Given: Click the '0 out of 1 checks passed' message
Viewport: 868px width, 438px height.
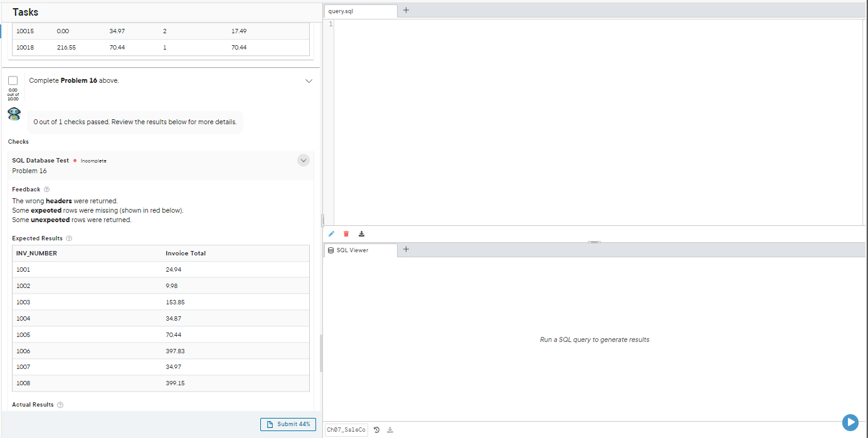Looking at the screenshot, I should tap(135, 122).
